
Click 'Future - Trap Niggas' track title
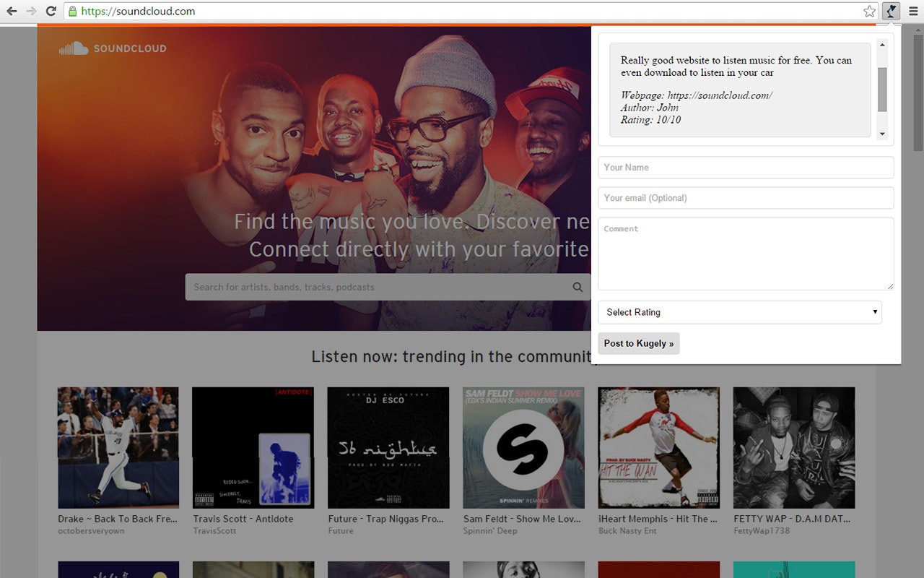point(386,519)
